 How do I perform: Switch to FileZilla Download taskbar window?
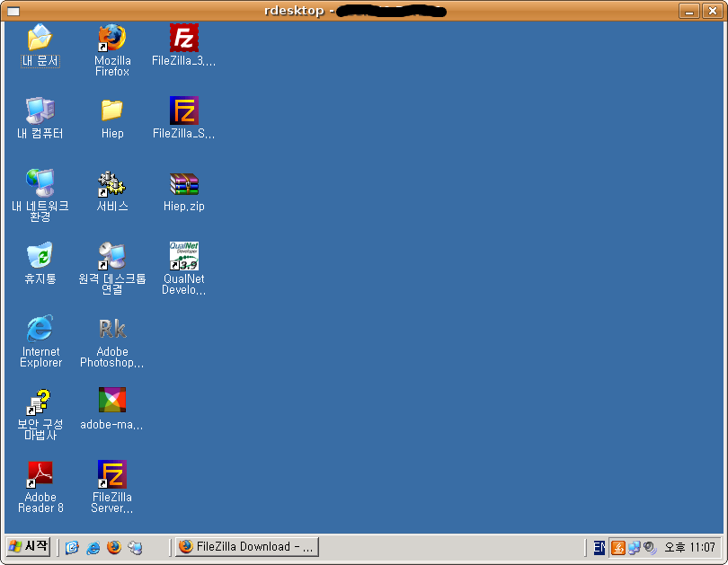pos(247,546)
